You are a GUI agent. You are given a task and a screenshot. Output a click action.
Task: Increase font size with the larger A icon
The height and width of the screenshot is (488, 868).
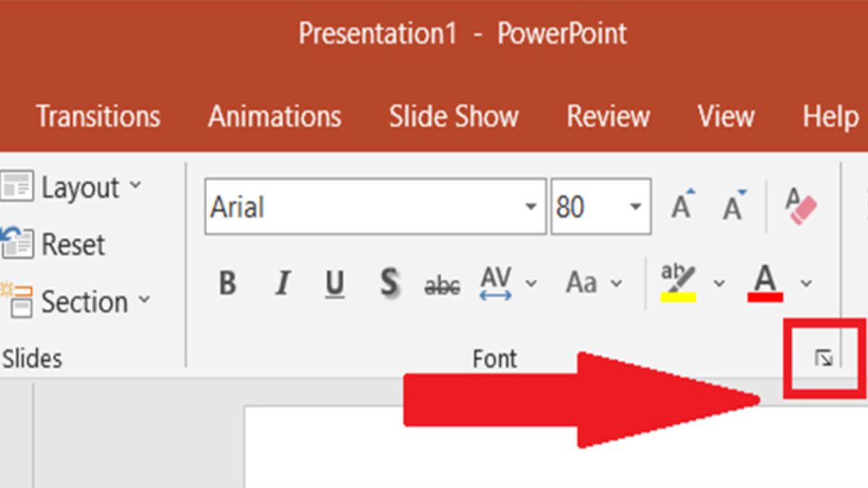(x=682, y=205)
